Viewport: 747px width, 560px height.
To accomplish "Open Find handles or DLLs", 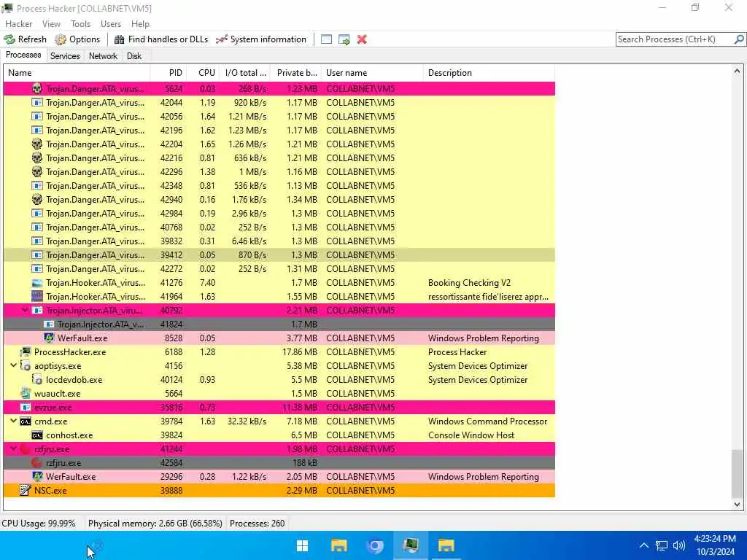I will [x=161, y=39].
